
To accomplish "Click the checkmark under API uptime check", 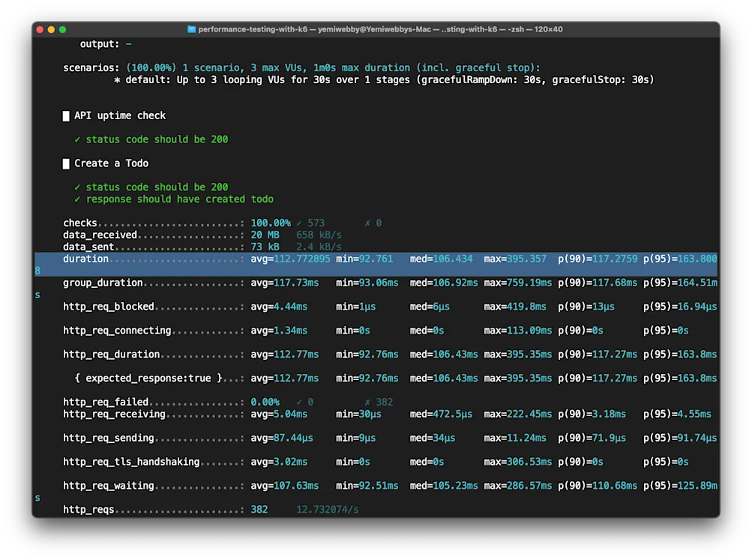I will [77, 139].
